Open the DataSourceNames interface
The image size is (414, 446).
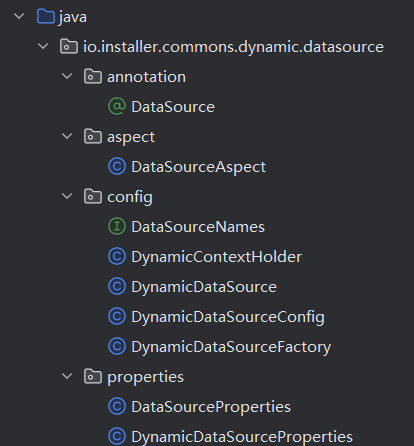pyautogui.click(x=198, y=227)
